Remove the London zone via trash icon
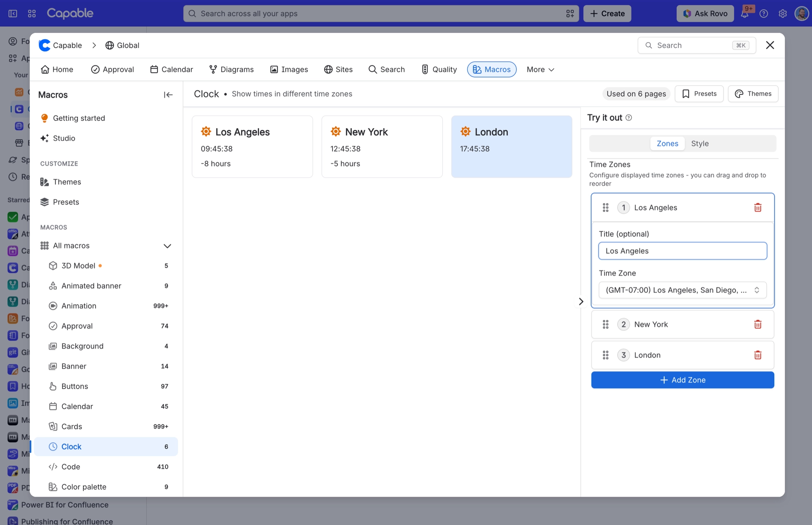 pyautogui.click(x=758, y=355)
